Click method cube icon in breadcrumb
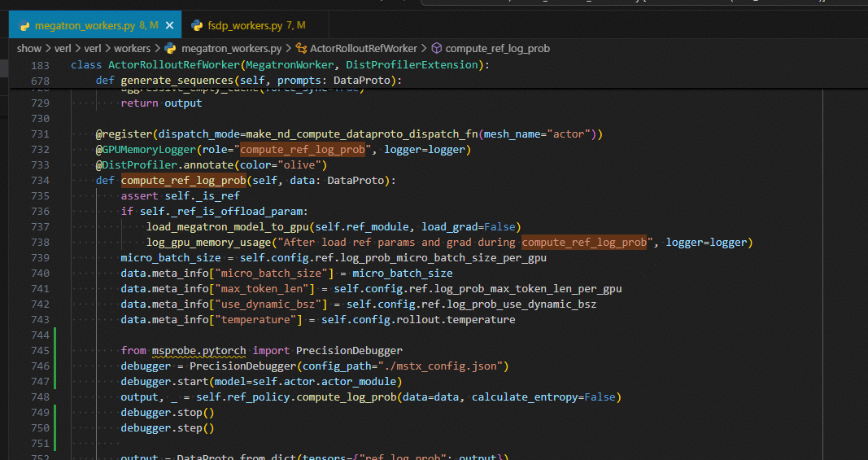Image resolution: width=868 pixels, height=460 pixels. point(437,48)
